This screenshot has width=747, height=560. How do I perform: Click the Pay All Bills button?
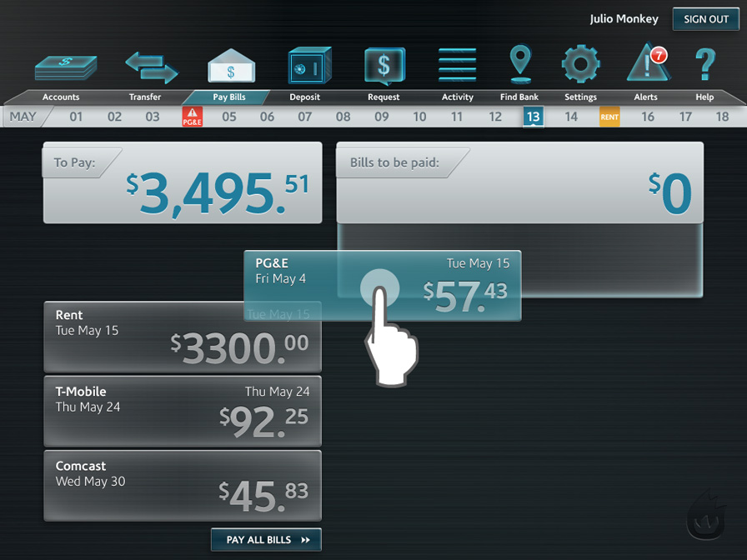pos(266,540)
